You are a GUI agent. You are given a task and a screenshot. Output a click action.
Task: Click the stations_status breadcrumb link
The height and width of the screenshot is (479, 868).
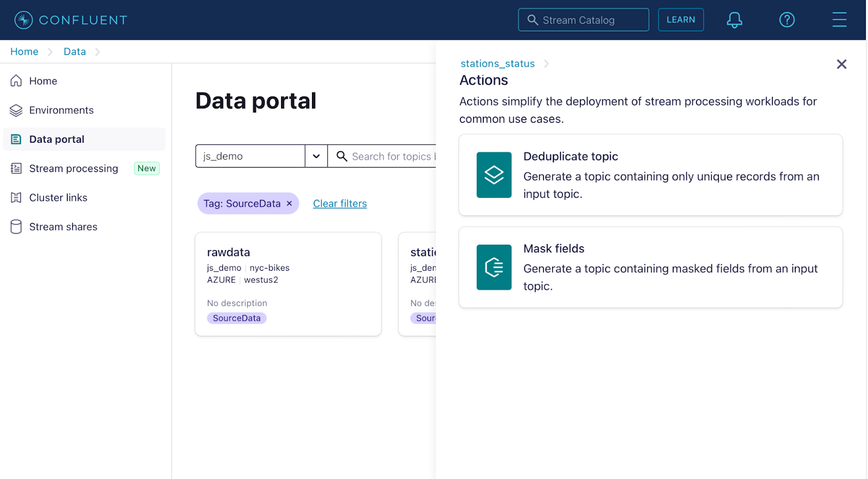497,63
